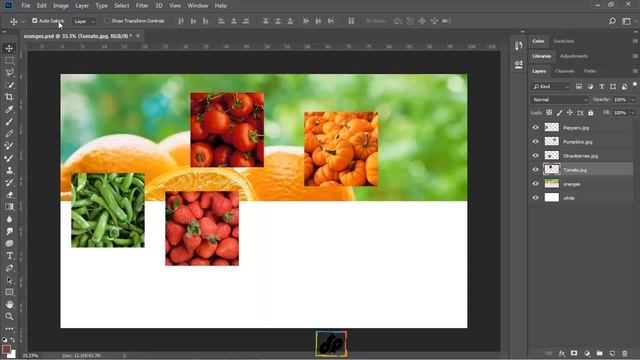This screenshot has height=360, width=640.
Task: Expand the Opacity slider arrow
Action: [x=633, y=100]
